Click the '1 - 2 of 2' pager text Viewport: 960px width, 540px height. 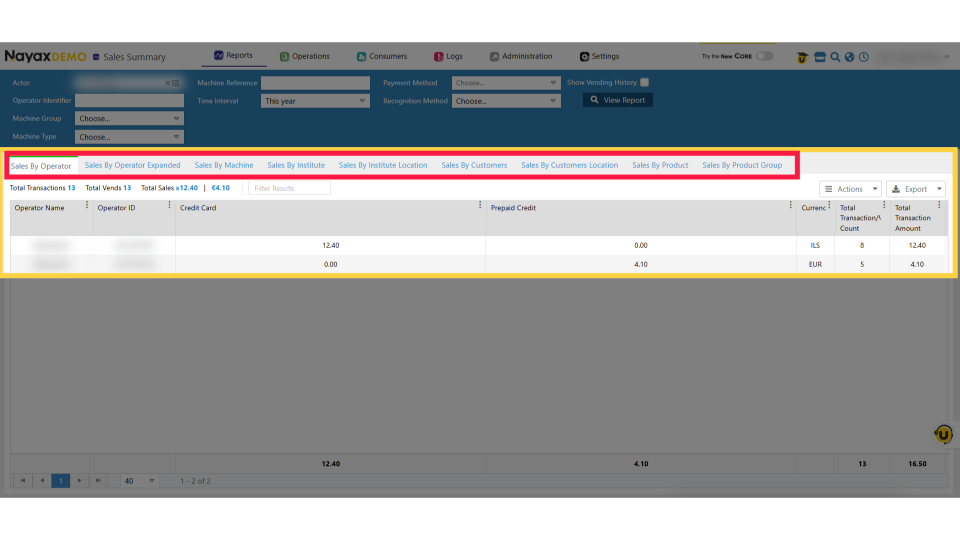point(195,481)
